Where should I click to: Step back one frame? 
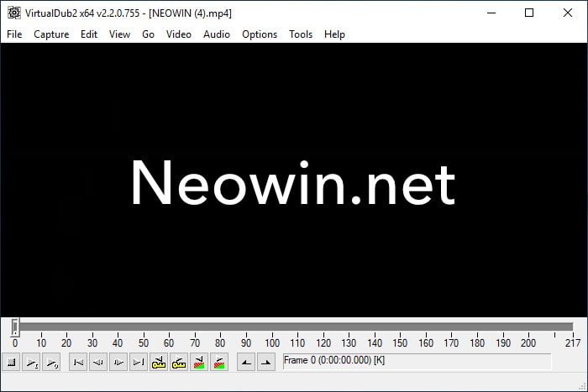tap(98, 362)
